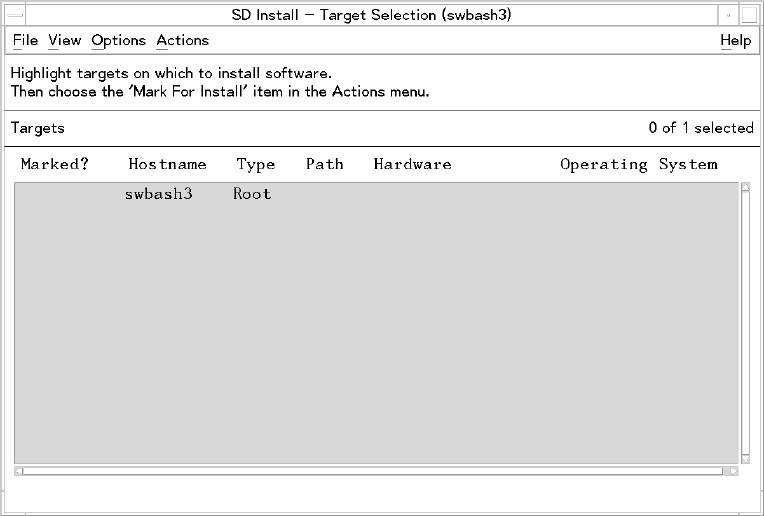Viewport: 764px width, 516px height.
Task: Click the Marked? column header
Action: [x=55, y=164]
